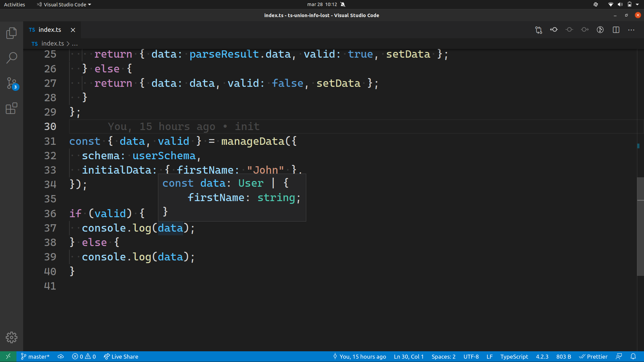Select the index.ts editor tab
The width and height of the screenshot is (644, 362).
click(49, 30)
